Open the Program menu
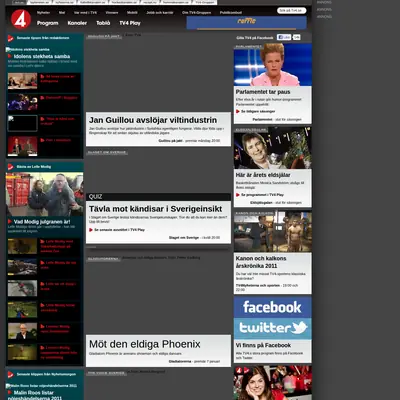Viewport: 400px width, 400px height. (x=48, y=23)
